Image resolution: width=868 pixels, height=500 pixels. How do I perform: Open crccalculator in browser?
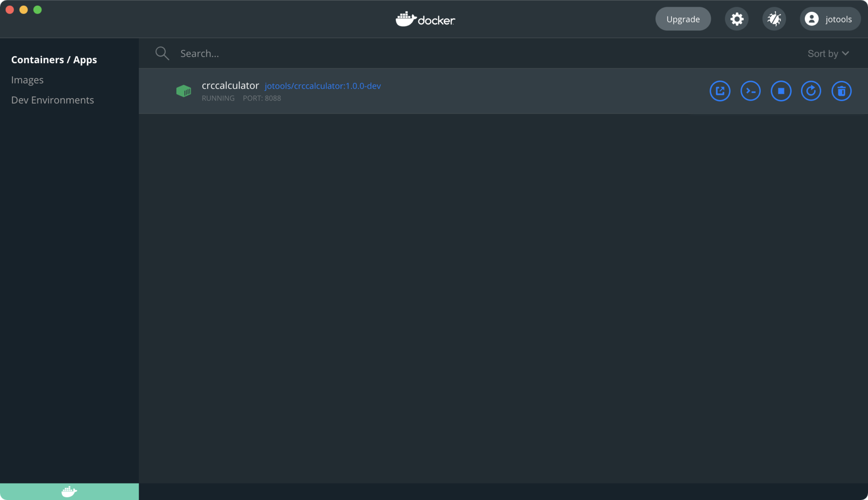point(720,91)
